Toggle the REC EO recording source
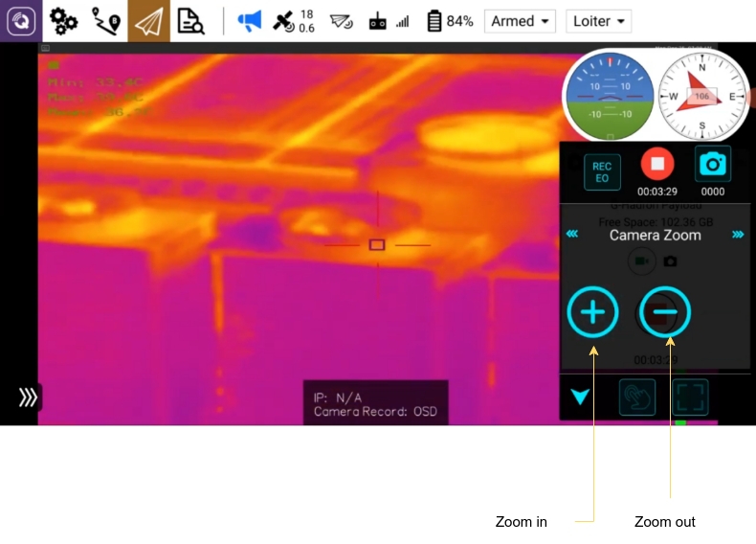Screen dimensions: 756x544 [602, 172]
